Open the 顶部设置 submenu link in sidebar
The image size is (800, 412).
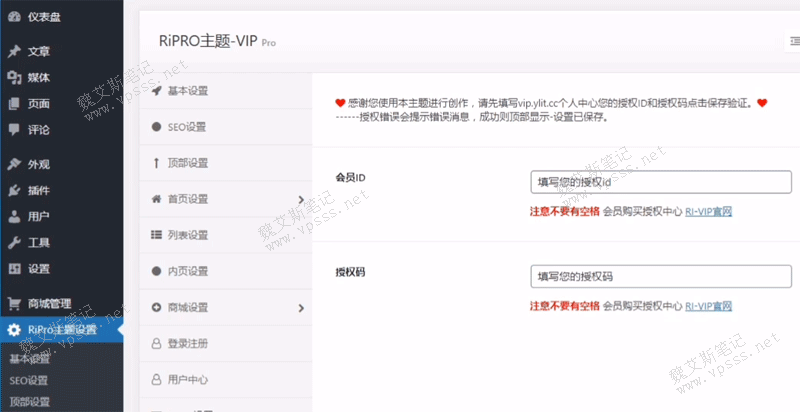[30, 401]
